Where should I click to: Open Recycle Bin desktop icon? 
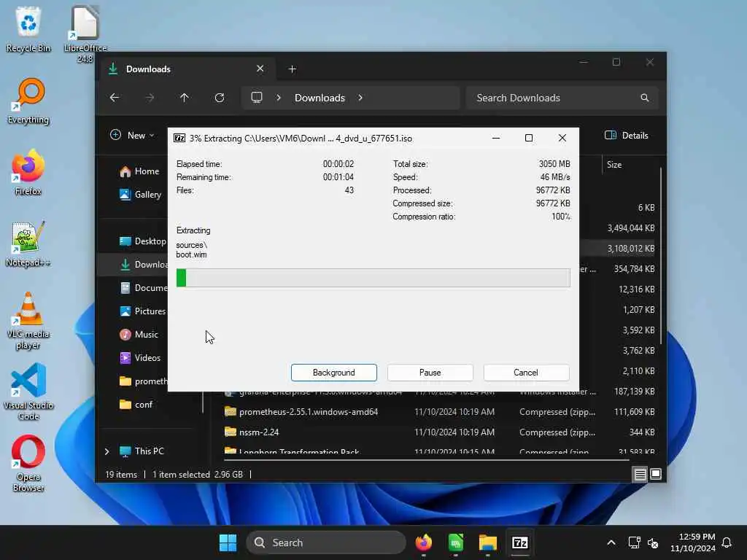[x=28, y=29]
